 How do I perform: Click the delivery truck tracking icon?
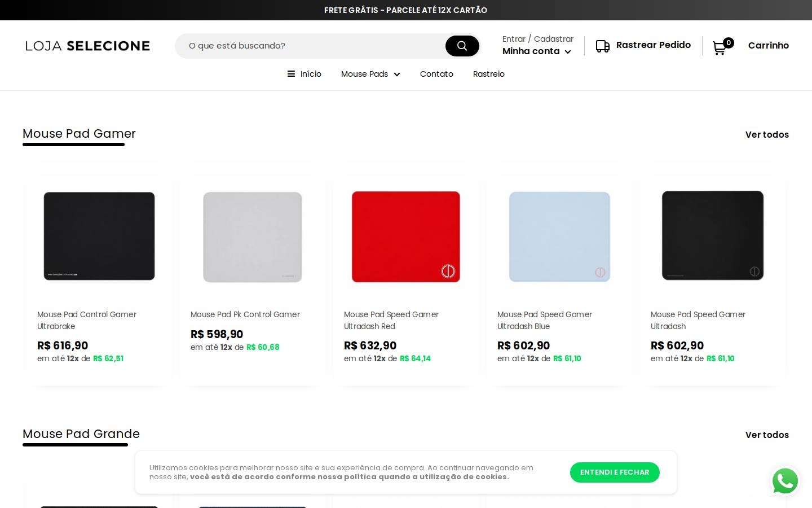coord(602,46)
